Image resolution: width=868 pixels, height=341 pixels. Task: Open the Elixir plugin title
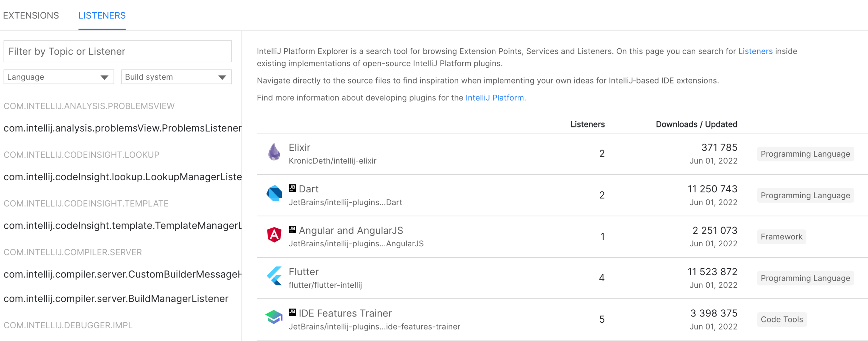click(299, 147)
